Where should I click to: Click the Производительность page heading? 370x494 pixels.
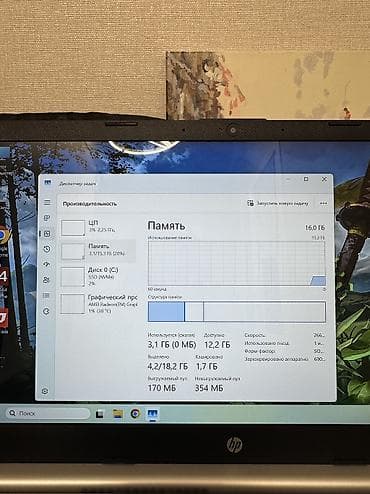point(90,204)
